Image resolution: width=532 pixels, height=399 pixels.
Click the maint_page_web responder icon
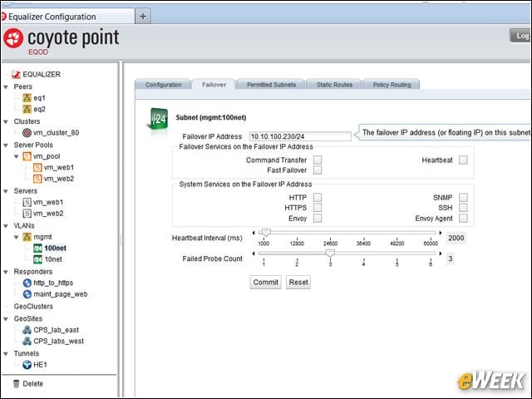27,294
